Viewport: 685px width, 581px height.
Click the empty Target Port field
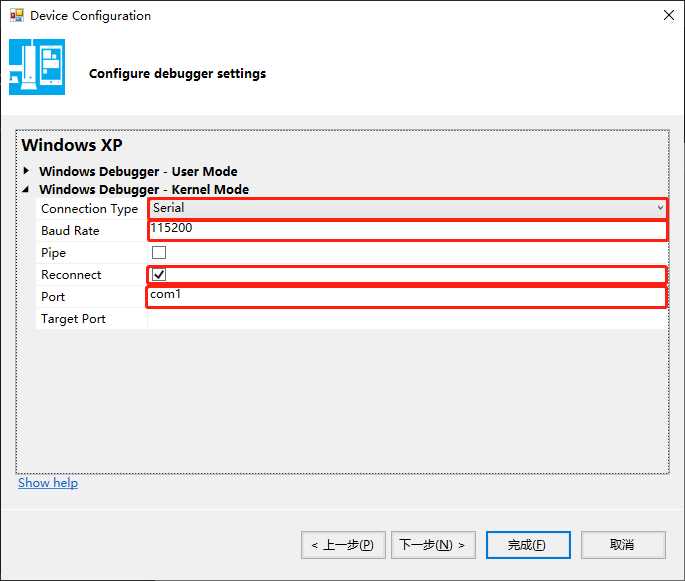[x=407, y=319]
